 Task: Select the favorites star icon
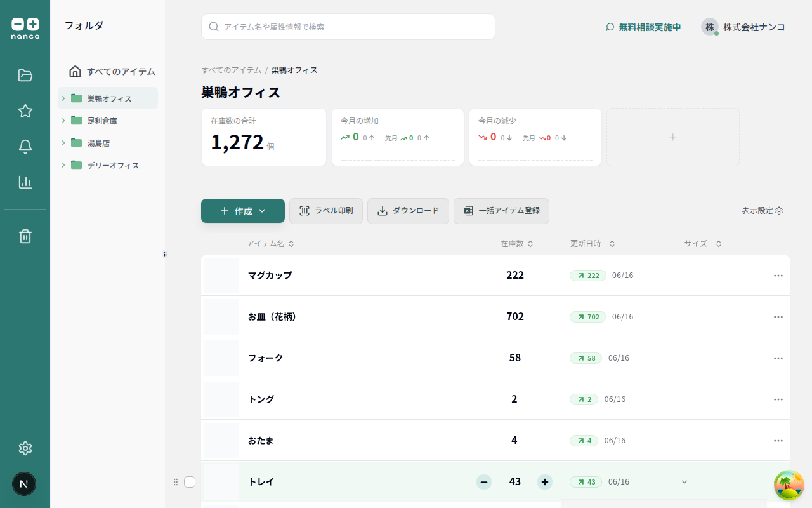point(25,110)
